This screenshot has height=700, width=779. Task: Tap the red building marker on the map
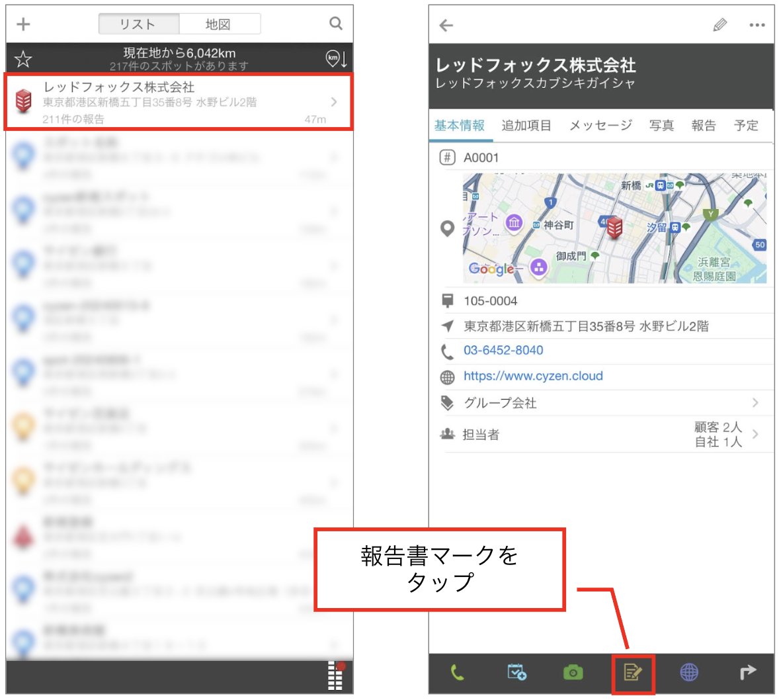[x=614, y=228]
